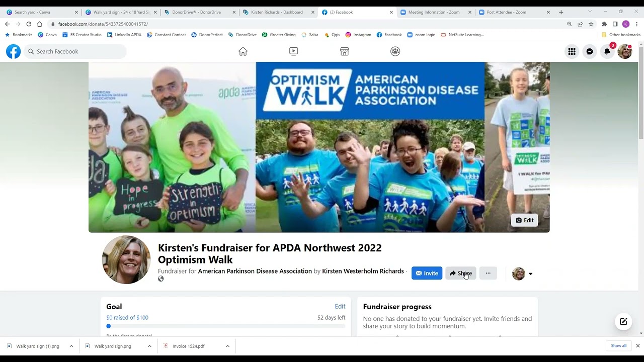Viewport: 644px width, 362px height.
Task: Reload the page with the refresh icon
Action: [x=29, y=24]
